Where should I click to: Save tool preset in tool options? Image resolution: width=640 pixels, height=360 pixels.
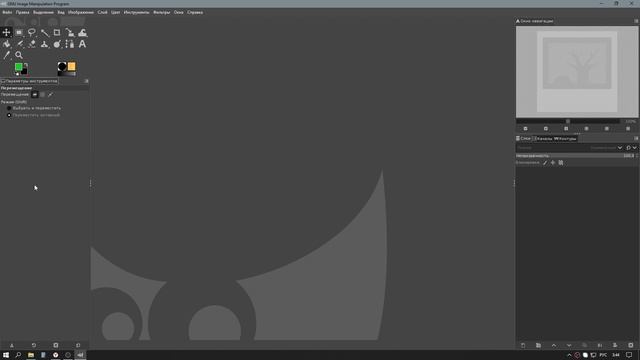12,345
